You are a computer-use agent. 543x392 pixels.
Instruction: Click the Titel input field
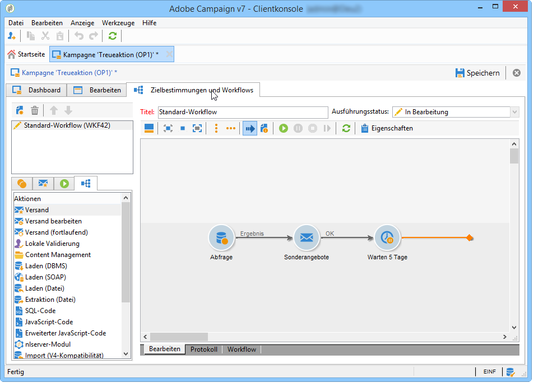[243, 112]
